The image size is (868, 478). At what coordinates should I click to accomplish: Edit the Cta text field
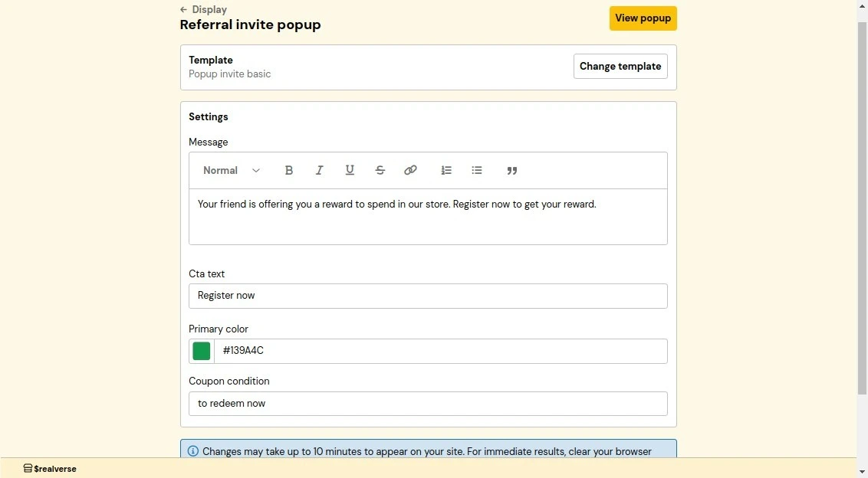[x=428, y=296]
